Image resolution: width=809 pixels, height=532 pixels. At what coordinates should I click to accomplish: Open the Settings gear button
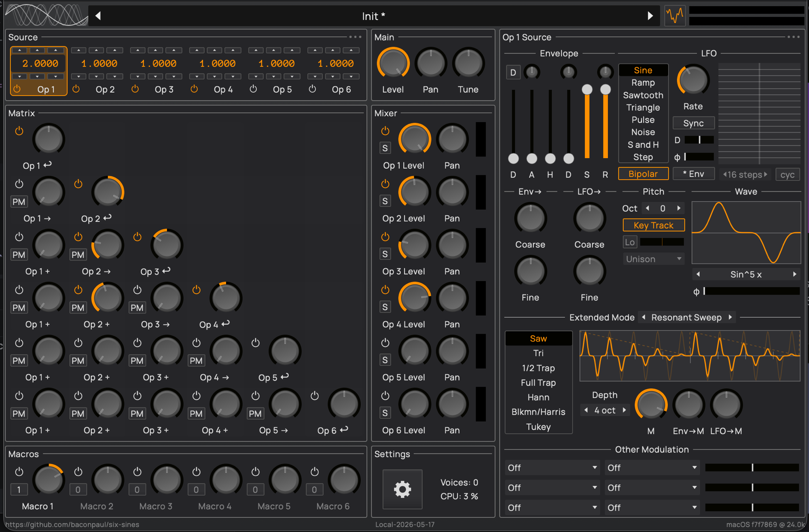(402, 489)
